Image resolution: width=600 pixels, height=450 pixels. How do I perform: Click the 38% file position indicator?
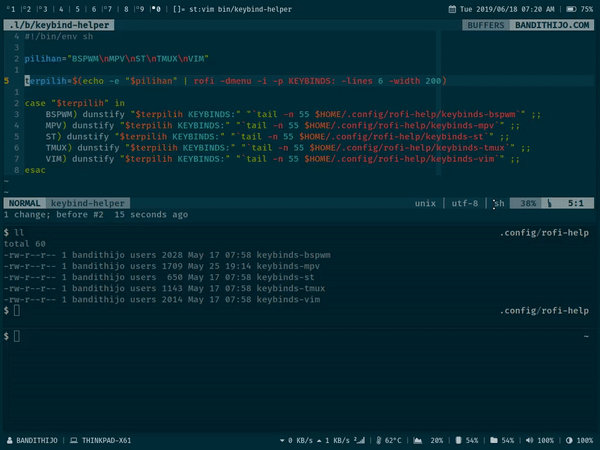(x=529, y=203)
